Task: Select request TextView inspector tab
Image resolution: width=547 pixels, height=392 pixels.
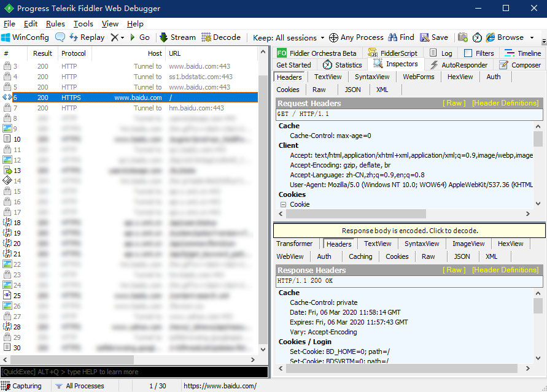Action: (x=328, y=77)
